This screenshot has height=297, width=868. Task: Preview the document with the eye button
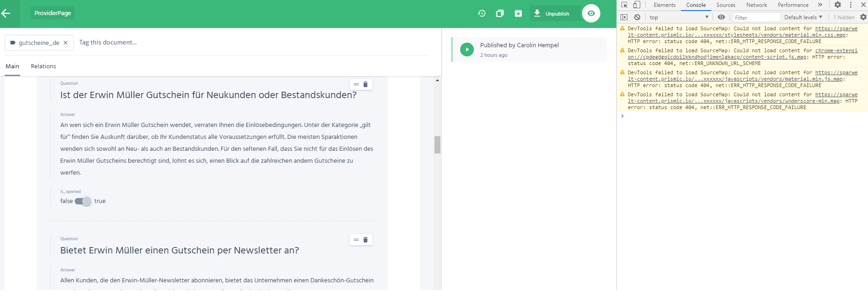591,13
